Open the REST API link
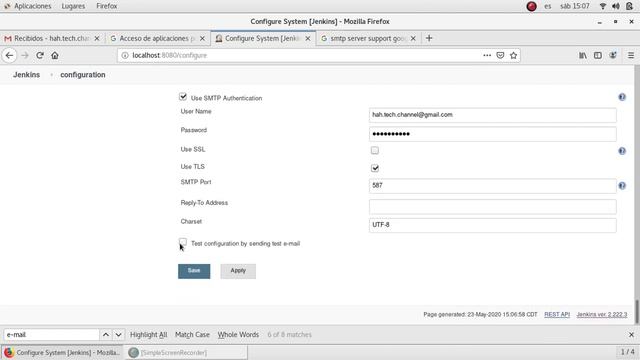 click(557, 315)
